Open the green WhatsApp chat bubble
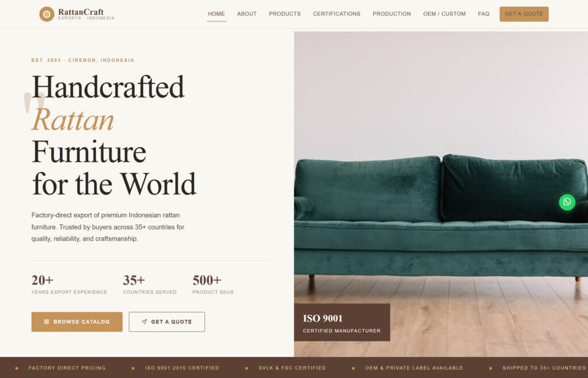 point(567,202)
